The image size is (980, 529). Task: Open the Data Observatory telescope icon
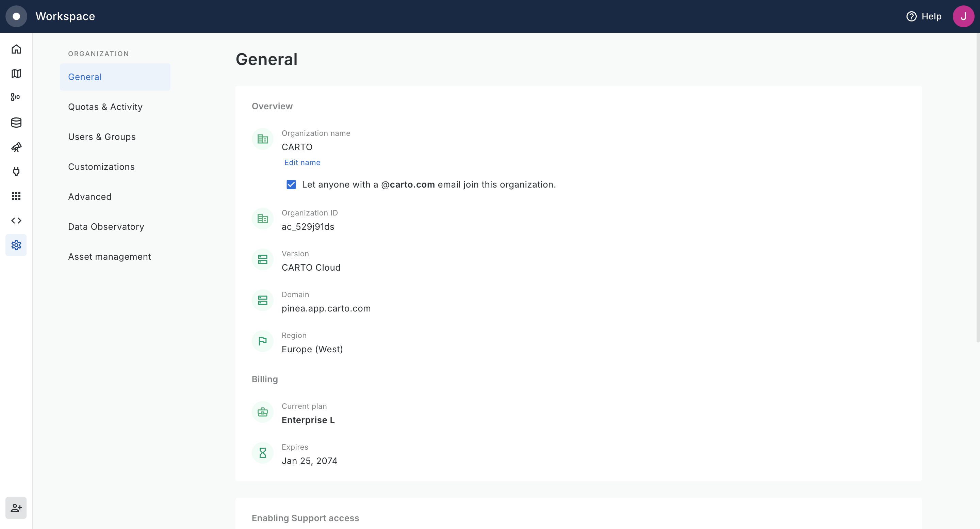point(16,147)
